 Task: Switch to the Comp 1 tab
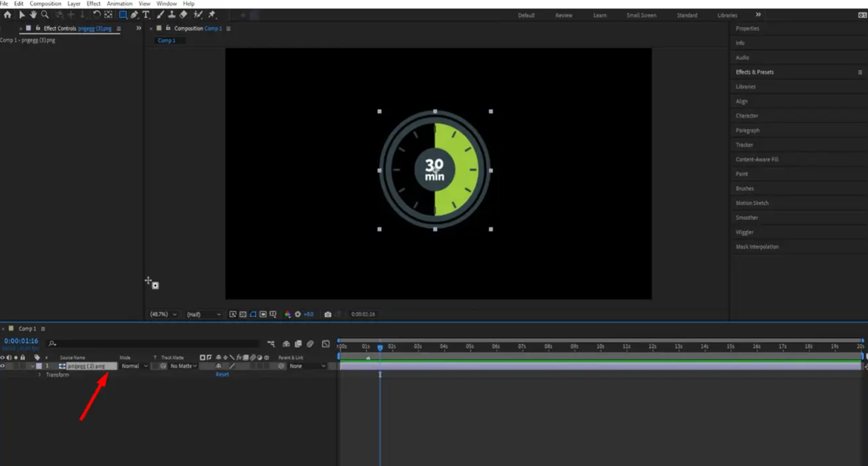[x=169, y=40]
